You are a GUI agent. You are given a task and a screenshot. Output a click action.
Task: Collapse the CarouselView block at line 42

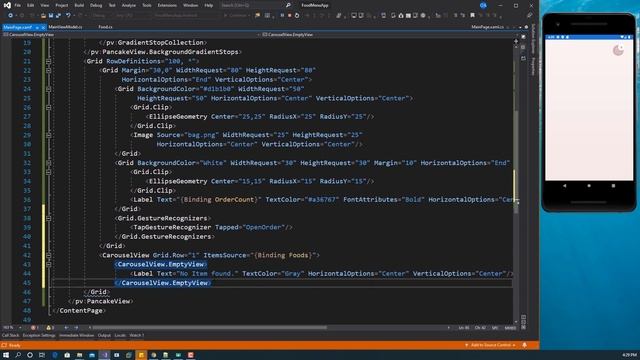tap(48, 255)
